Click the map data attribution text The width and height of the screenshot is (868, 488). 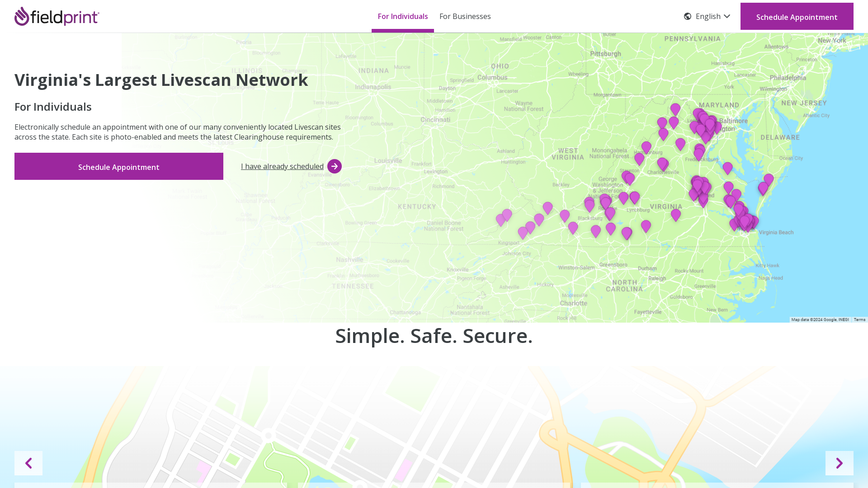(820, 319)
